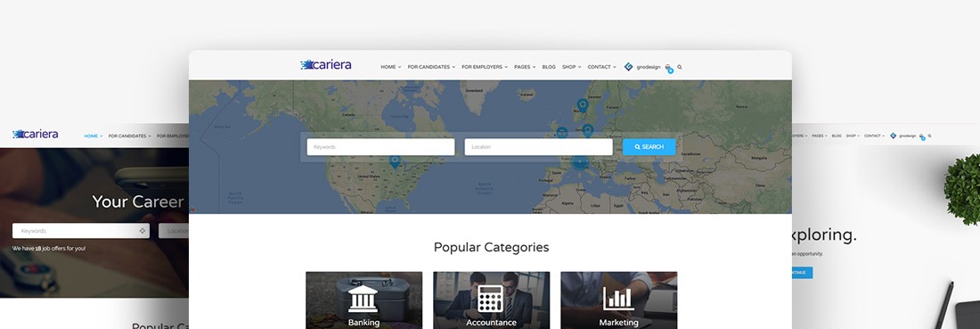Image resolution: width=980 pixels, height=329 pixels.
Task: Click the "Popular Categories" heading
Action: click(x=491, y=247)
